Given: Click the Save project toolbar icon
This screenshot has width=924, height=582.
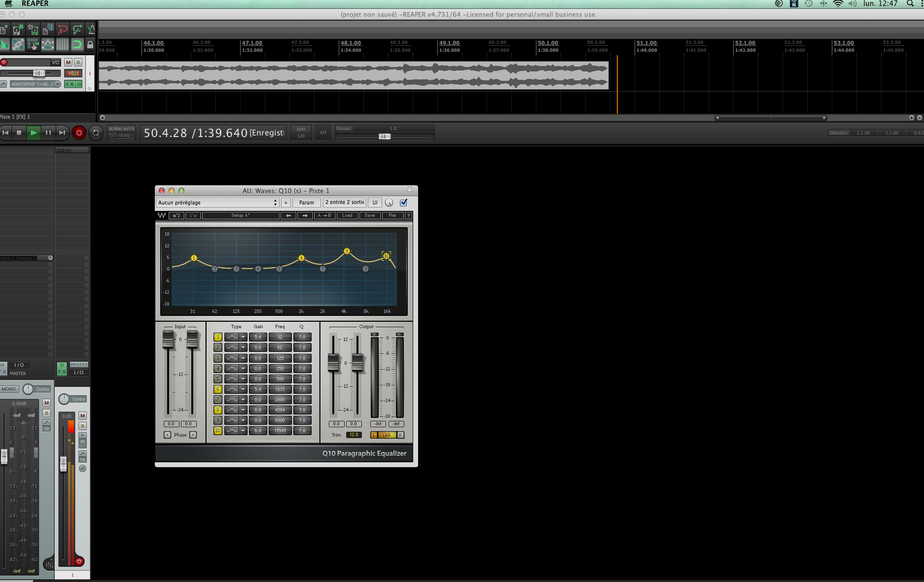Looking at the screenshot, I should point(33,30).
